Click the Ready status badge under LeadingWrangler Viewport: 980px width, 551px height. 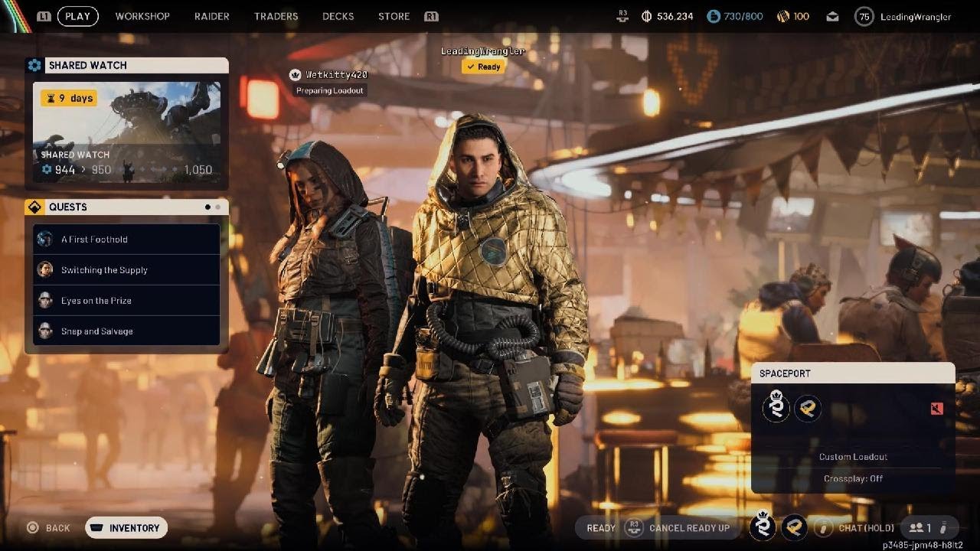tap(483, 67)
